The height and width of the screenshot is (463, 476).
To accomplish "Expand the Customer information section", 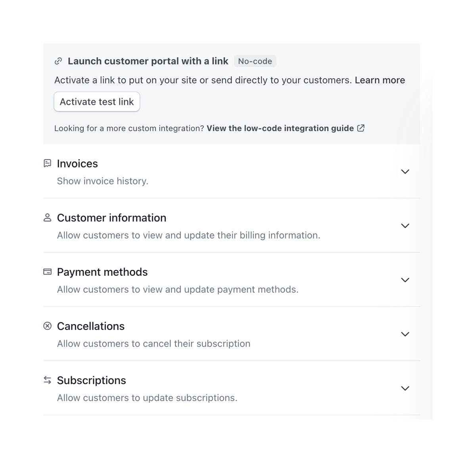I will point(405,225).
